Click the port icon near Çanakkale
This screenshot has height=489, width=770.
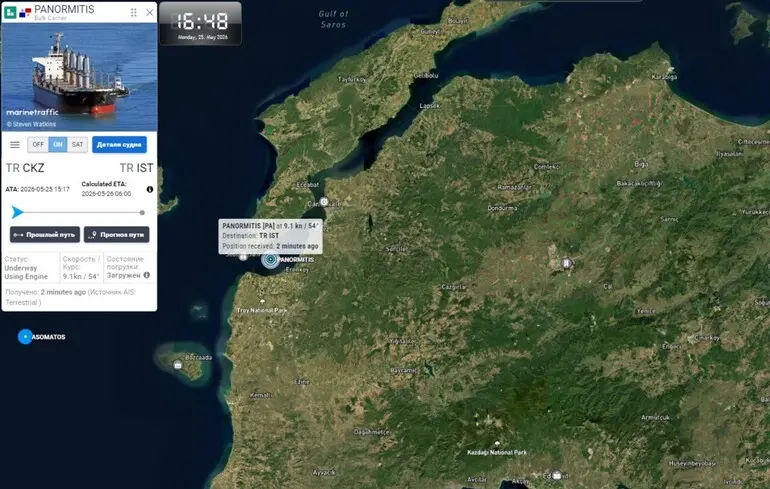pyautogui.click(x=324, y=202)
